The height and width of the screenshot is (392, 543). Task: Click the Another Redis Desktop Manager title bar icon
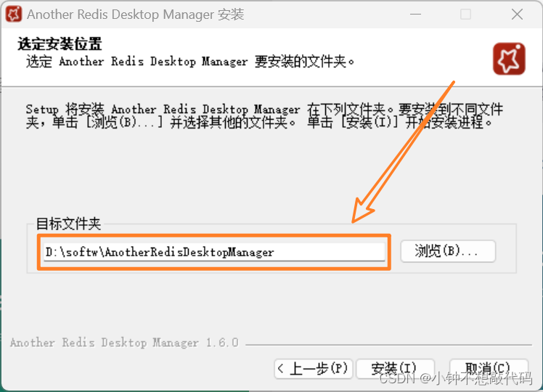14,15
